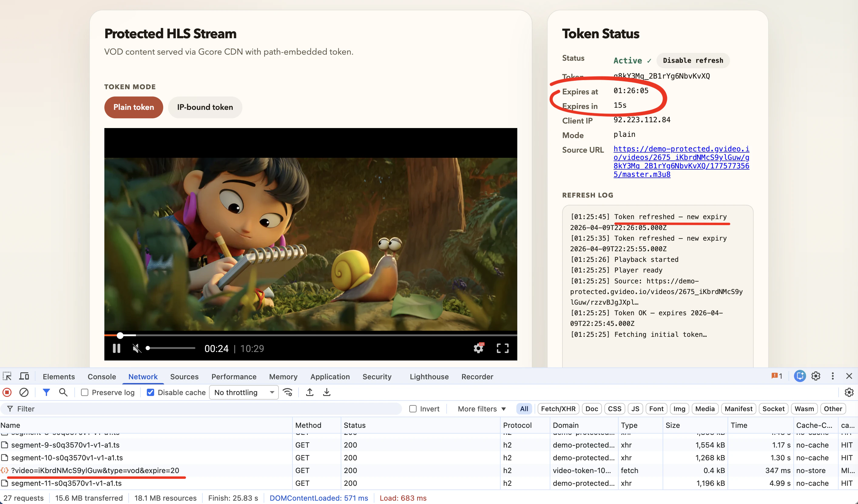Select the segment-11-s0q3570v1-v1-a1.ts request
The height and width of the screenshot is (504, 858).
click(66, 483)
